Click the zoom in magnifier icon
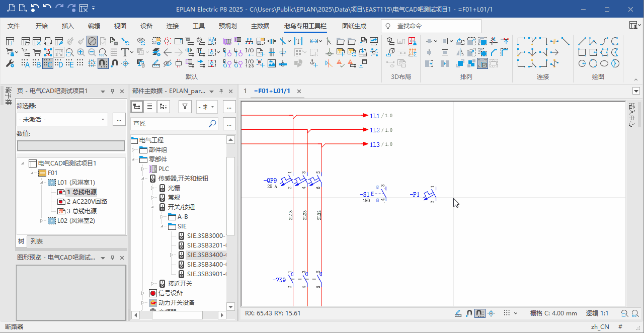644x333 pixels. pos(81,52)
